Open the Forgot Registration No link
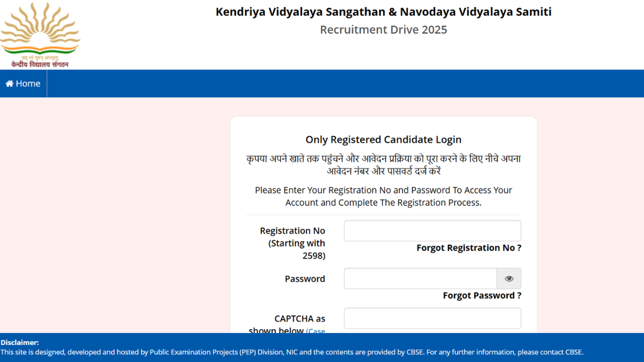Image resolution: width=644 pixels, height=362 pixels. (x=469, y=248)
